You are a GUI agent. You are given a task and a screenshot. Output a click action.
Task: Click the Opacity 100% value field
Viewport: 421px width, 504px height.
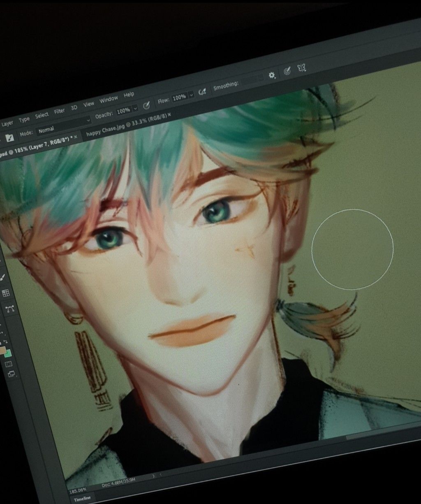click(x=123, y=111)
